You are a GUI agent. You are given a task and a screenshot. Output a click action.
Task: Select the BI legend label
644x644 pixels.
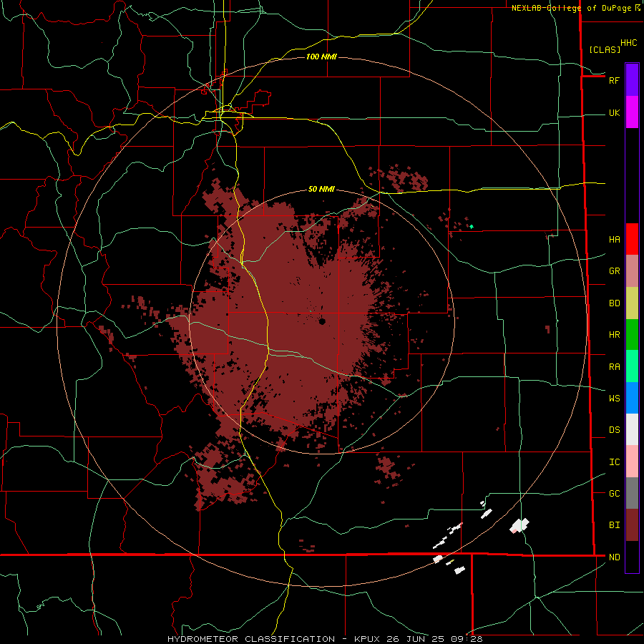click(x=614, y=525)
